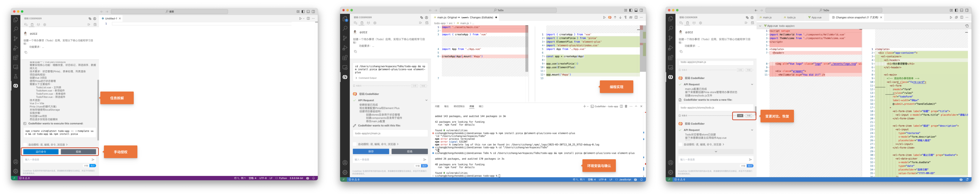Toggle the checkpoint checkbox below todo.js path

click(680, 116)
